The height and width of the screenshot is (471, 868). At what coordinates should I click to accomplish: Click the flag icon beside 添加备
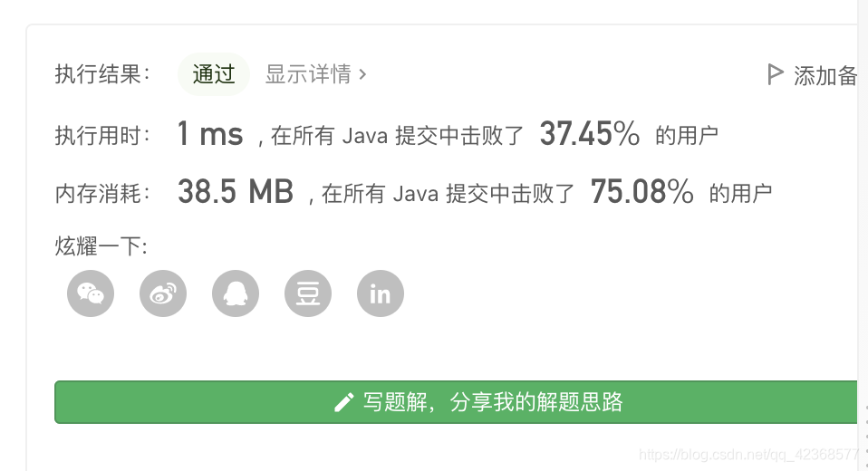coord(775,74)
